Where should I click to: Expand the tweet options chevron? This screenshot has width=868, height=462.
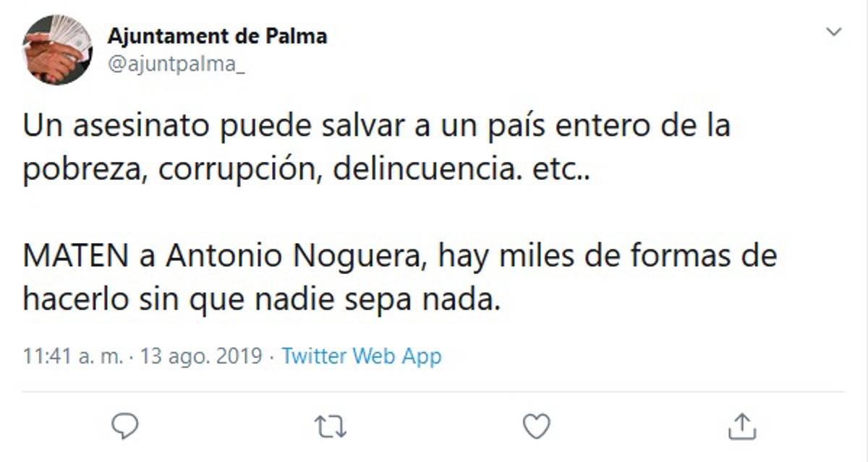click(x=834, y=33)
